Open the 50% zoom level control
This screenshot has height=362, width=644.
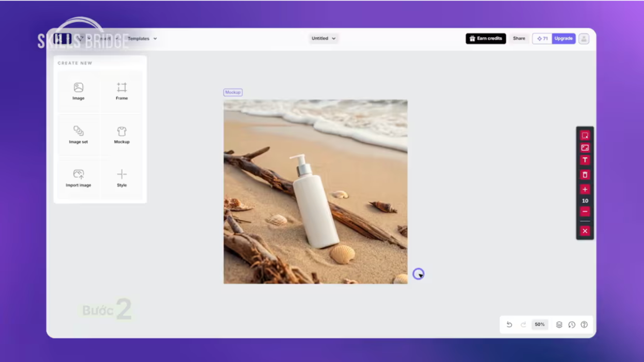(540, 325)
